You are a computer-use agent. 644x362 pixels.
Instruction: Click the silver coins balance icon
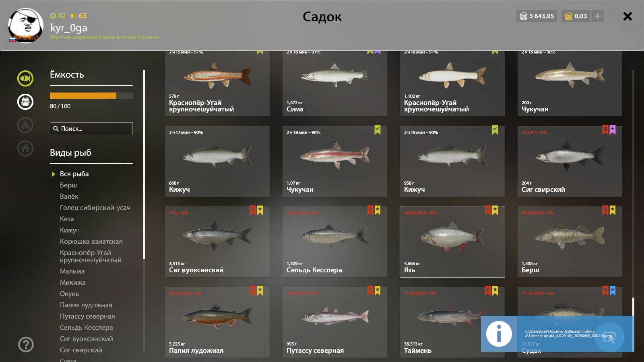click(523, 16)
